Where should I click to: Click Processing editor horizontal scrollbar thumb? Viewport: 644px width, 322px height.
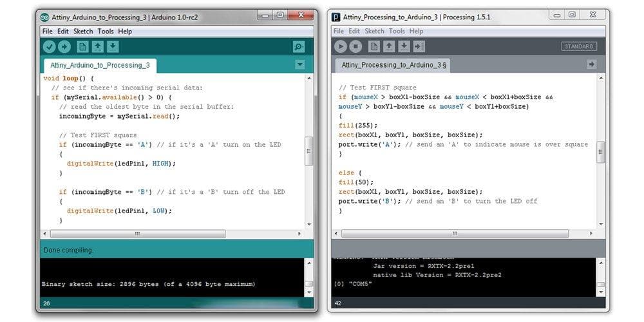pyautogui.click(x=455, y=233)
